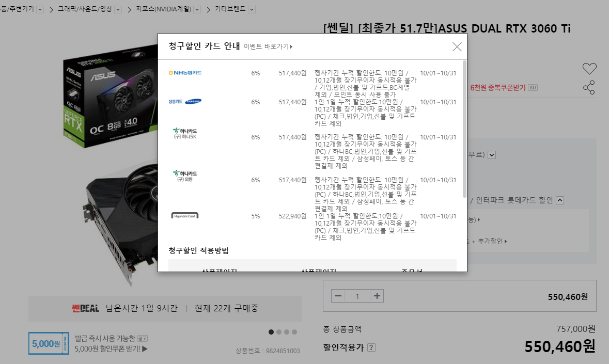
Task: Select the fourth image carousel dot
Action: 294,332
